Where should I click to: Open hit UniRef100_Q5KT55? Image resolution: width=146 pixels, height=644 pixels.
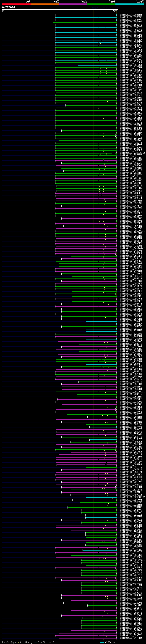[131, 87]
